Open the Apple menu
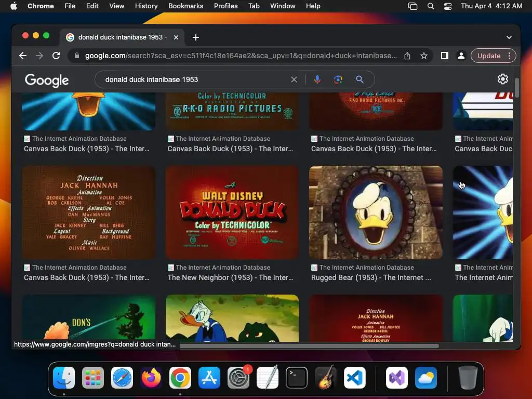 [x=14, y=6]
